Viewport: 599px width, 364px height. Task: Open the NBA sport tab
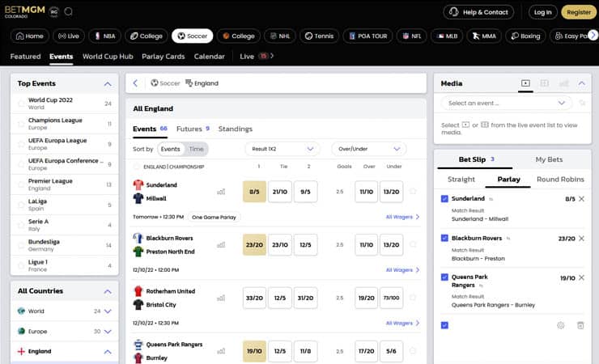coord(105,36)
